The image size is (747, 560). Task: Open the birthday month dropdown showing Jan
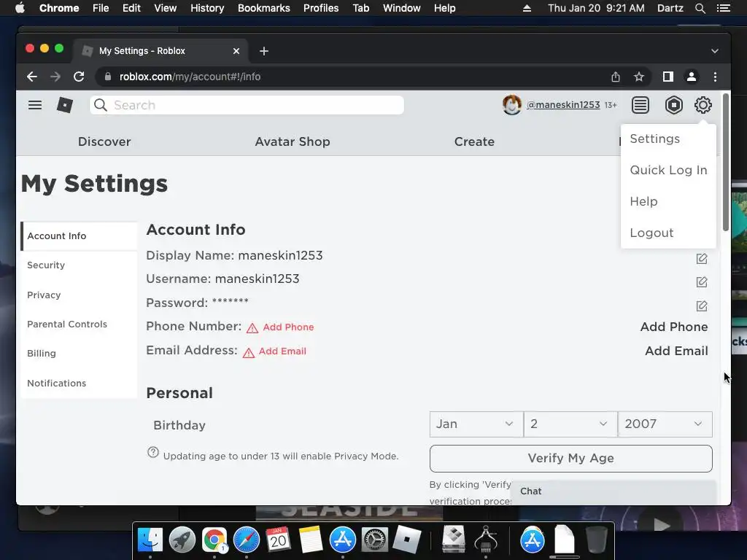(476, 424)
